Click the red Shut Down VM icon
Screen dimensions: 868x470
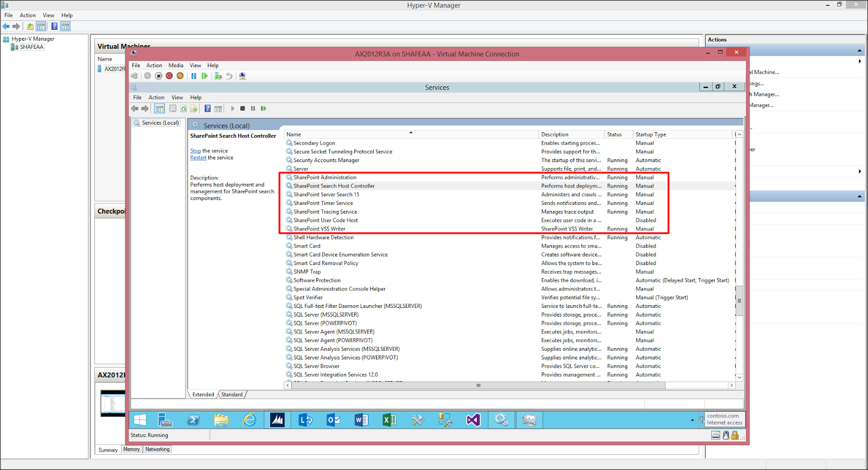169,76
